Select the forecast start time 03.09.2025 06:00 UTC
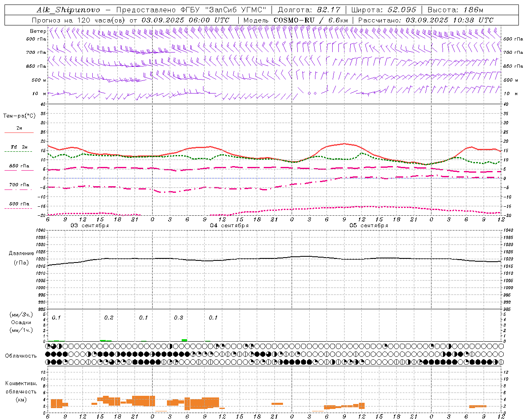The width and height of the screenshot is (525, 420). [x=185, y=20]
